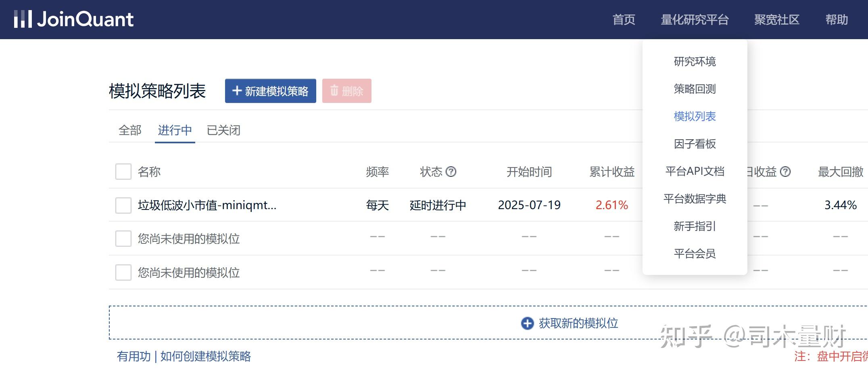Viewport: 868px width, 371px height.
Task: Check the checkbox for 垃圾低波小市值-miniqmt strategy
Action: click(x=123, y=205)
